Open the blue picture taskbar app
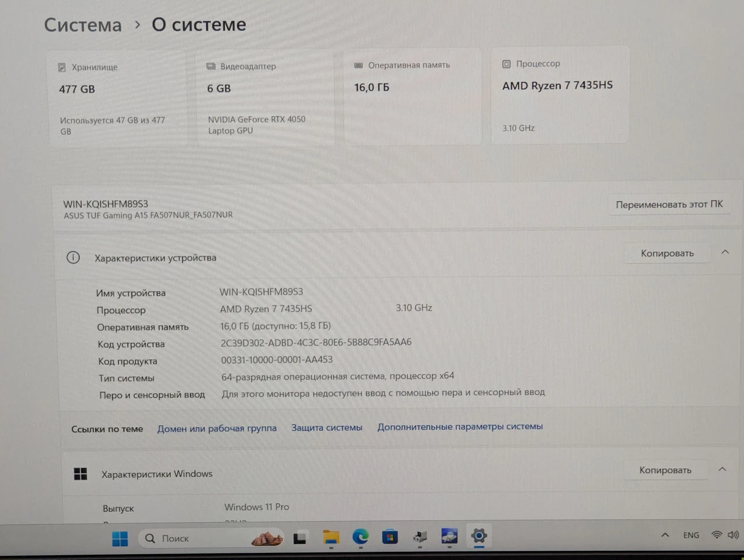This screenshot has height=560, width=744. click(449, 536)
